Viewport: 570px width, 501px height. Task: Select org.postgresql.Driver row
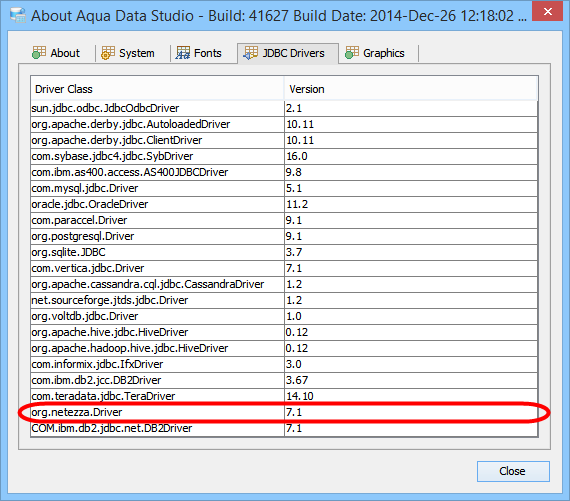(x=284, y=236)
